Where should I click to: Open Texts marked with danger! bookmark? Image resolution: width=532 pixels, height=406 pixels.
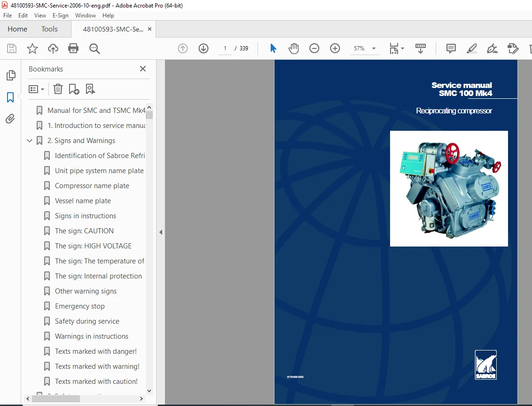pyautogui.click(x=96, y=351)
